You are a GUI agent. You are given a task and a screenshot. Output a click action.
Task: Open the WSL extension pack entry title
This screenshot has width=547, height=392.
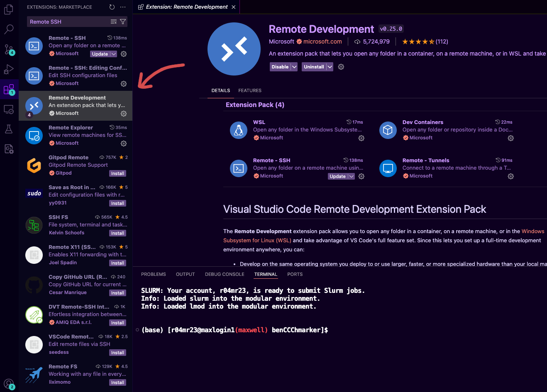click(259, 122)
